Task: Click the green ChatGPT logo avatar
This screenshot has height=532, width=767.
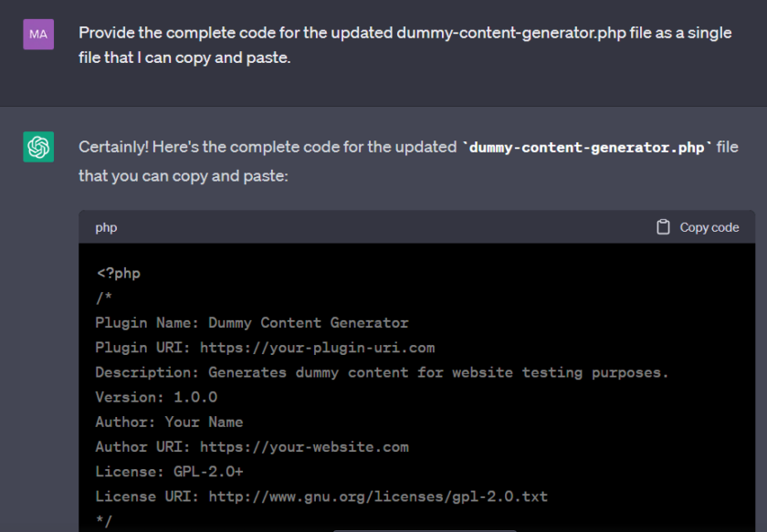Action: click(x=38, y=147)
